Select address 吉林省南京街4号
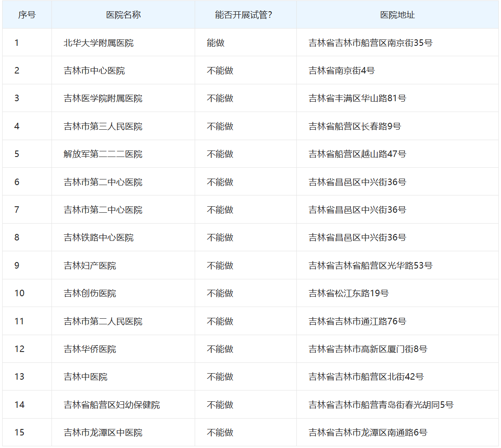 [x=341, y=70]
